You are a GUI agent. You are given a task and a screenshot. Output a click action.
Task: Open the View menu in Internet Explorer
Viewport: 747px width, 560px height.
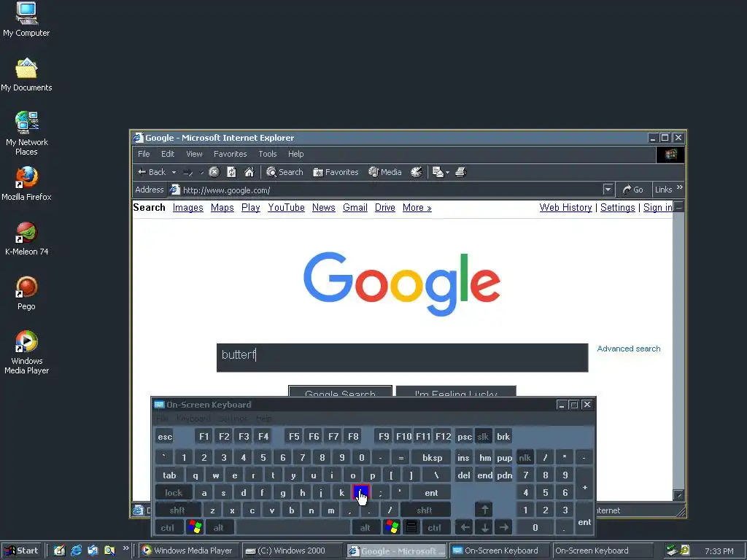point(194,154)
